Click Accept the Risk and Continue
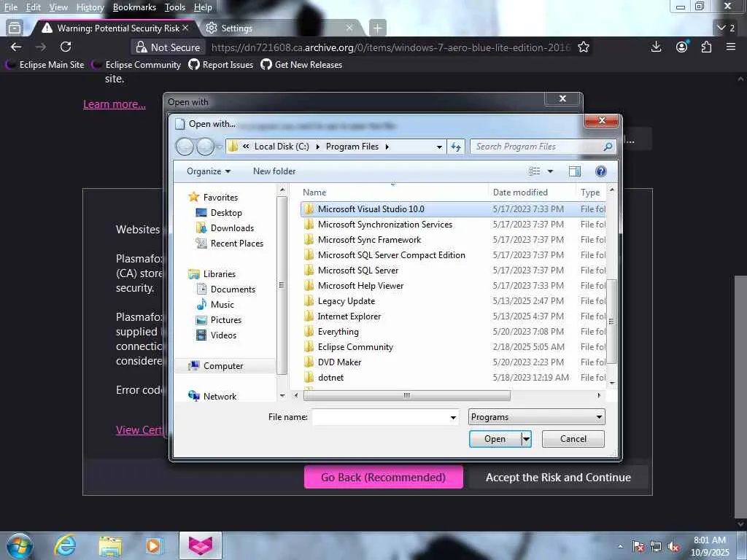The height and width of the screenshot is (560, 747). [x=558, y=477]
